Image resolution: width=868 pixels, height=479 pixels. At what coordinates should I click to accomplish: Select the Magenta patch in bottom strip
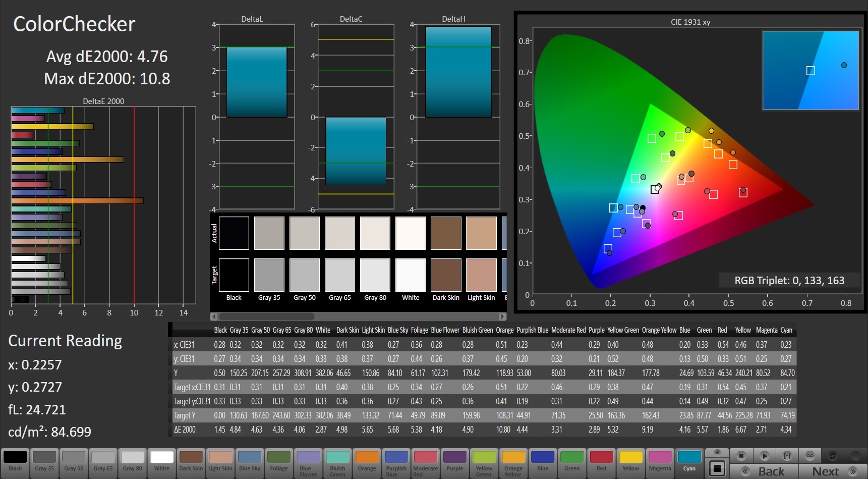pyautogui.click(x=660, y=461)
